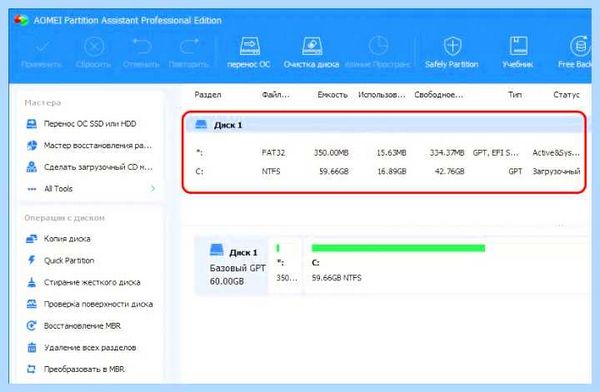Click the 59.66GB capacity cell
Image resolution: width=600 pixels, height=392 pixels.
pyautogui.click(x=334, y=172)
